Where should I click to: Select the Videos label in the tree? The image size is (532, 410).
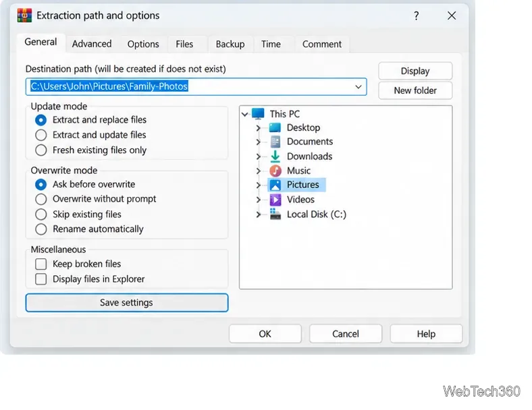301,200
